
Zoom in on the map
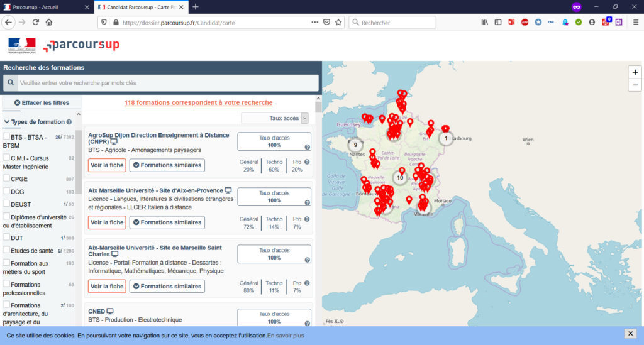pos(635,73)
